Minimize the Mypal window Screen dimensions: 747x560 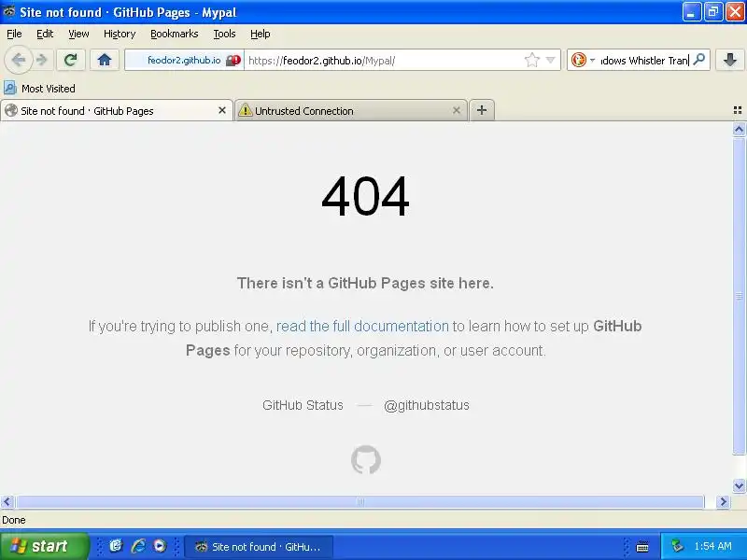pyautogui.click(x=691, y=12)
